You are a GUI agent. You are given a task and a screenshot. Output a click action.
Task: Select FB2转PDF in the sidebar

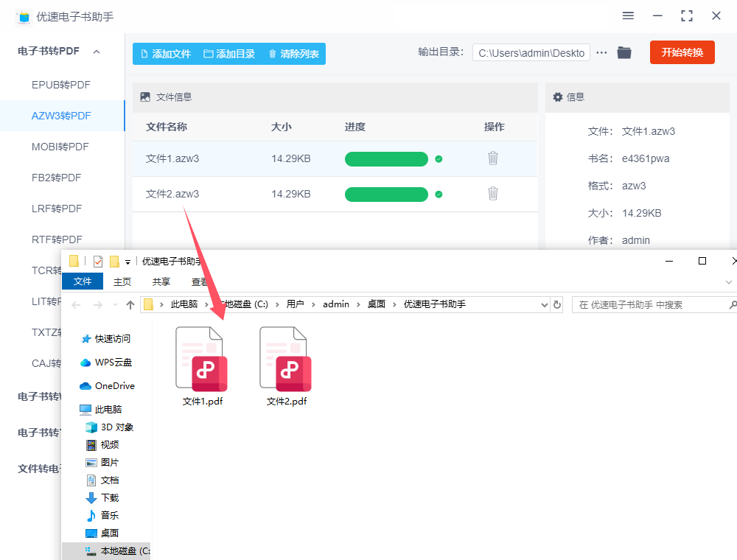click(x=57, y=178)
